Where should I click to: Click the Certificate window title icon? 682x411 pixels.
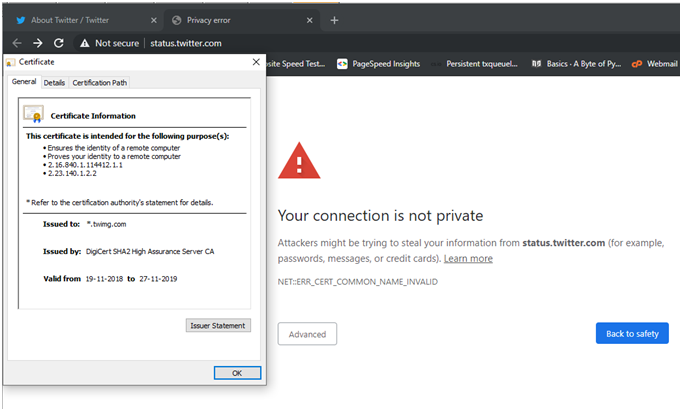(10, 63)
